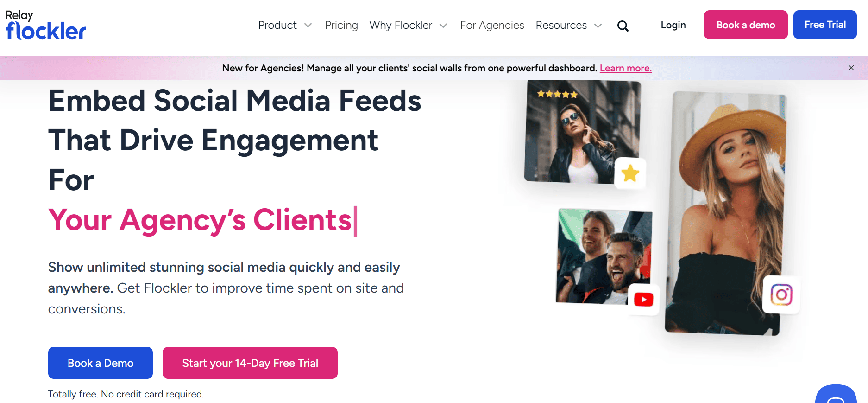Click the Login link

pos(673,25)
